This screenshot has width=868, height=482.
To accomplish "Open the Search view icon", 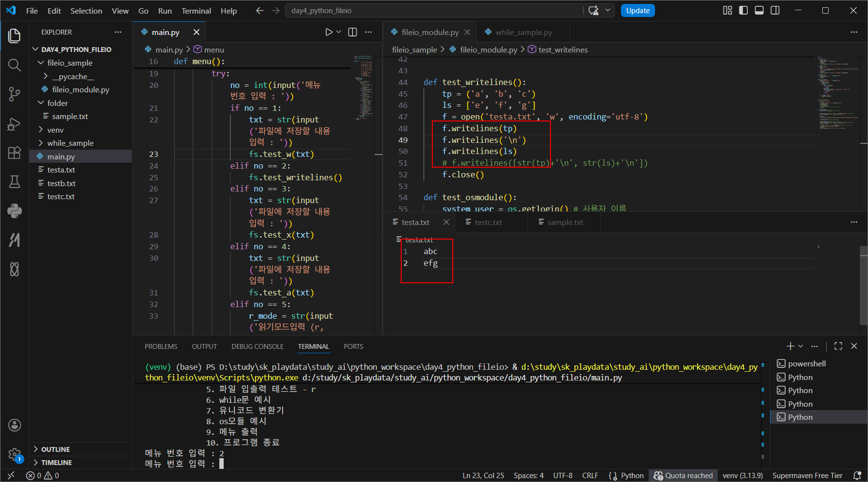I will [x=15, y=65].
